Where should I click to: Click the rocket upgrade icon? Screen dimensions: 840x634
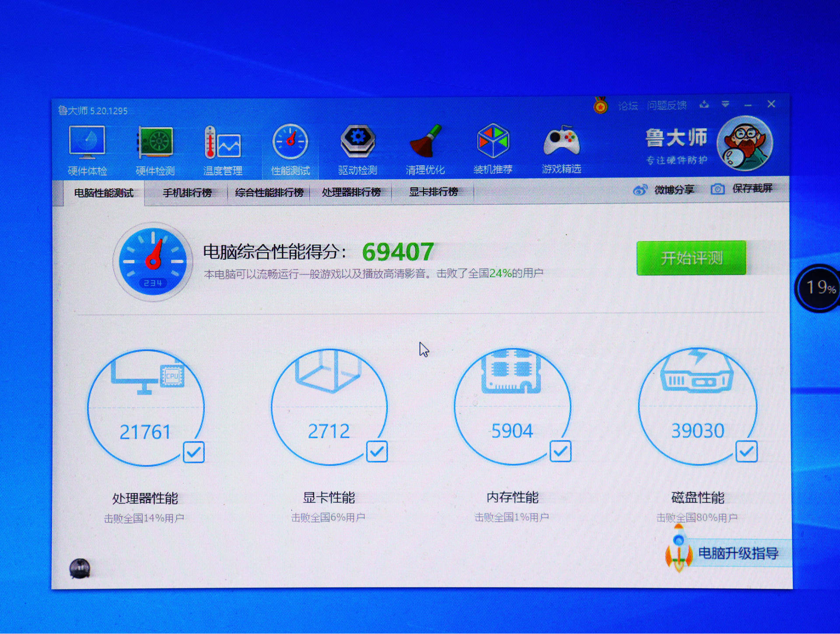[x=679, y=549]
